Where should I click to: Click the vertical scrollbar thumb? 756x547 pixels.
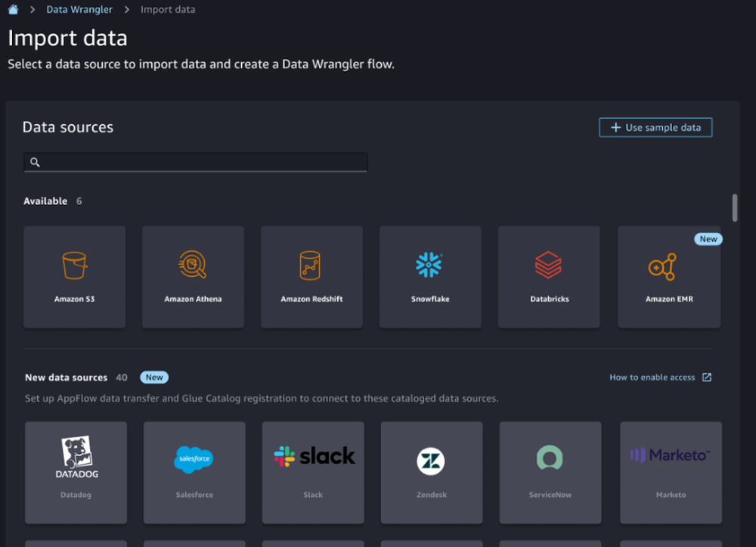(x=735, y=208)
